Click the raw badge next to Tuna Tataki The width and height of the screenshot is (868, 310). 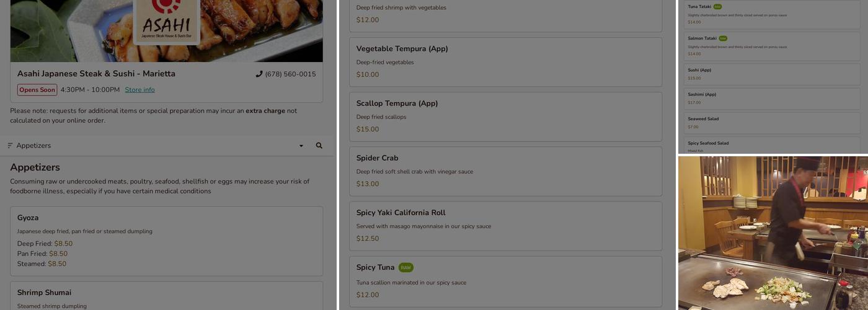tap(717, 7)
